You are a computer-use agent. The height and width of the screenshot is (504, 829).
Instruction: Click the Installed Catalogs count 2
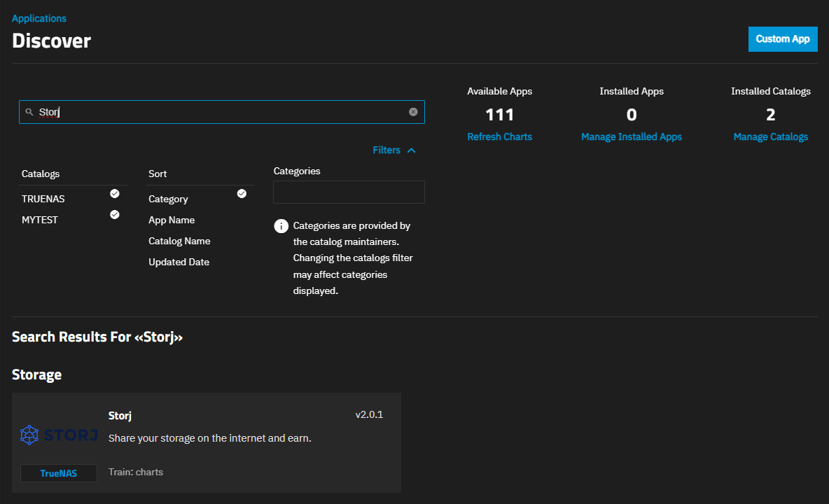click(771, 115)
